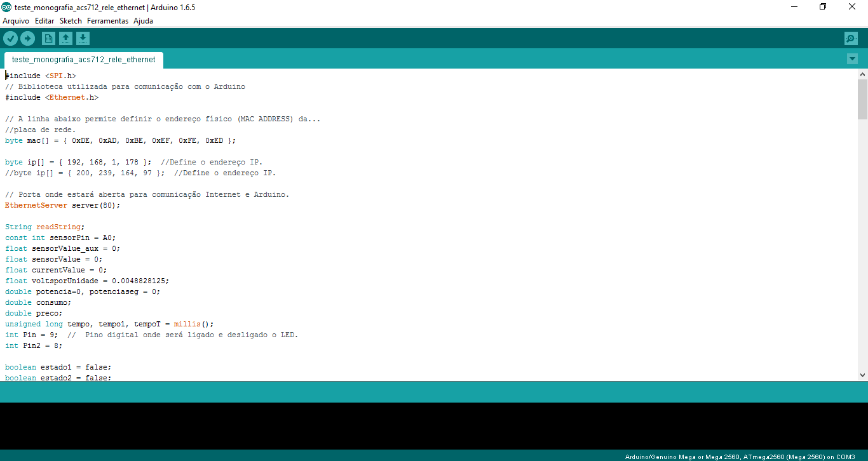Open the tab options dropdown arrow
868x461 pixels.
pos(853,59)
